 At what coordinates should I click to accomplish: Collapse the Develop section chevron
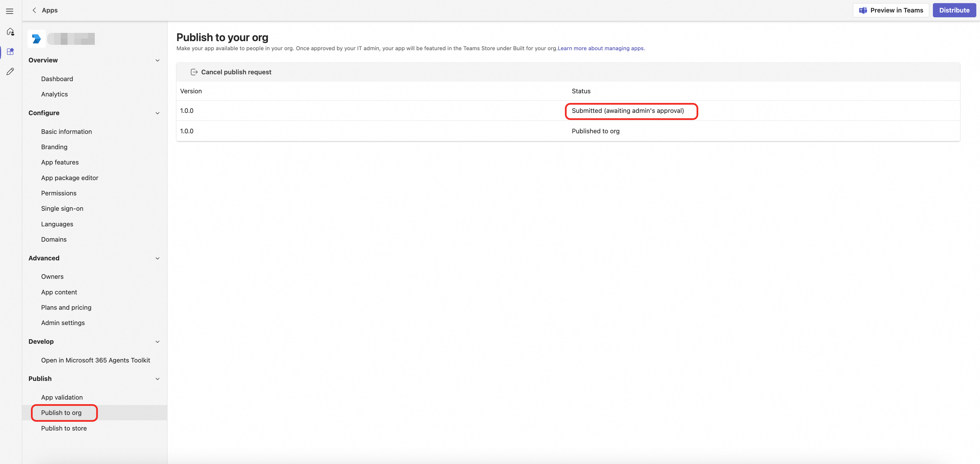[157, 341]
